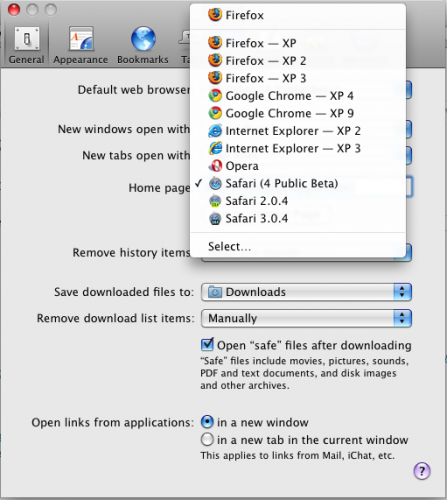This screenshot has width=447, height=500.
Task: Choose 'Google Chrome — XP 4'
Action: 298,96
